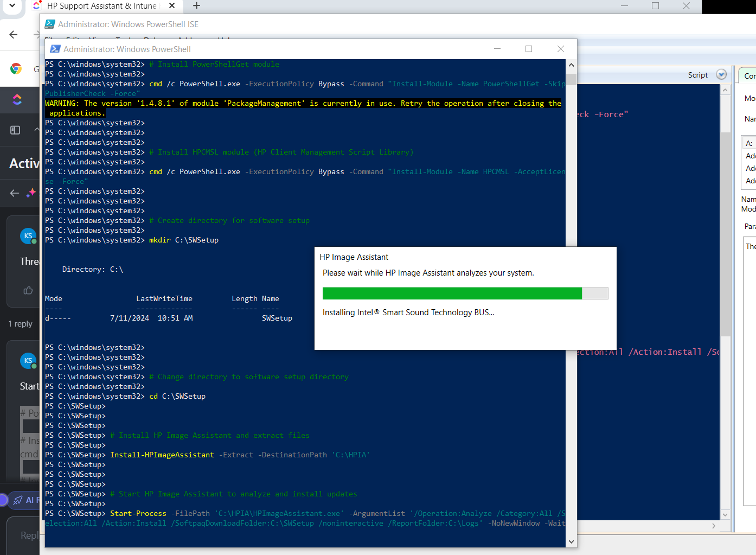Click the 'Directory: C:\' output line
Viewport: 756px width, 555px height.
93,269
